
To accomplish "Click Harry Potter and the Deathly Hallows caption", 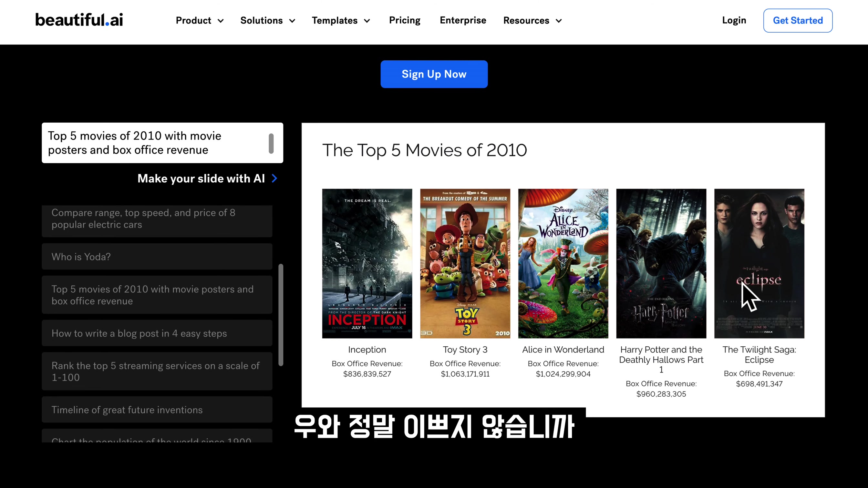I will (661, 360).
